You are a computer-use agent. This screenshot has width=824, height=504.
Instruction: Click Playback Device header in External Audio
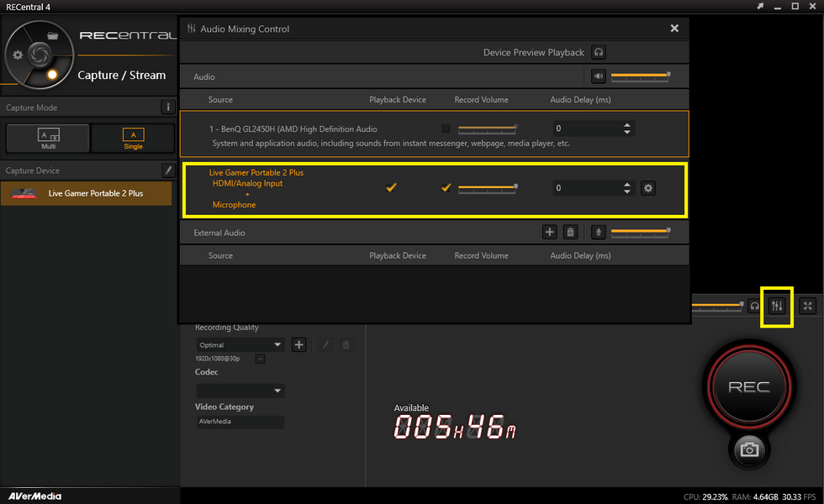tap(397, 255)
